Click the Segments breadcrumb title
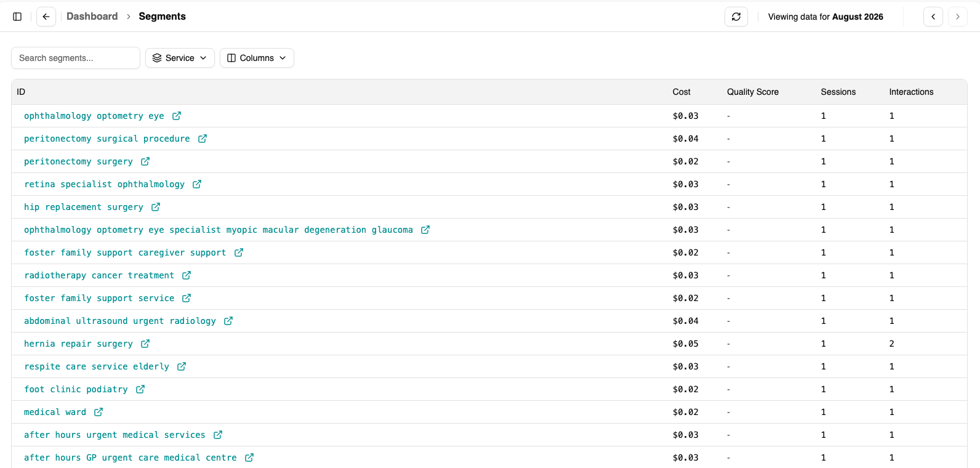 tap(162, 17)
